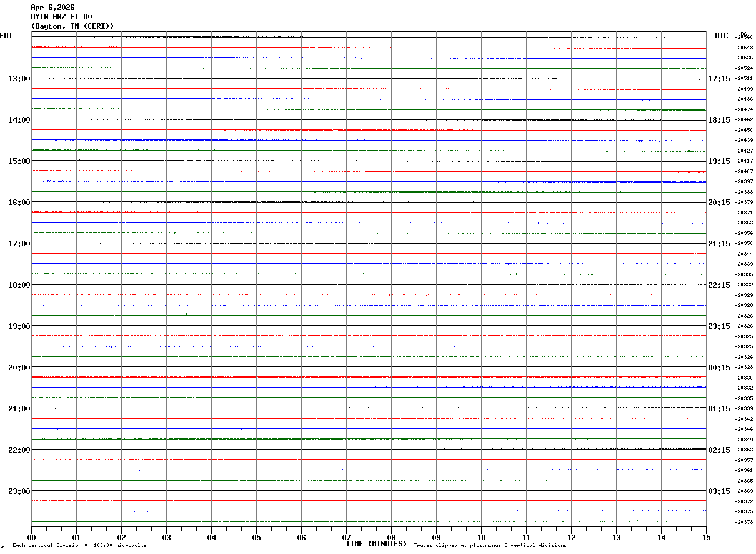
Task: Click the 19:15 UTC time label
Action: click(719, 161)
